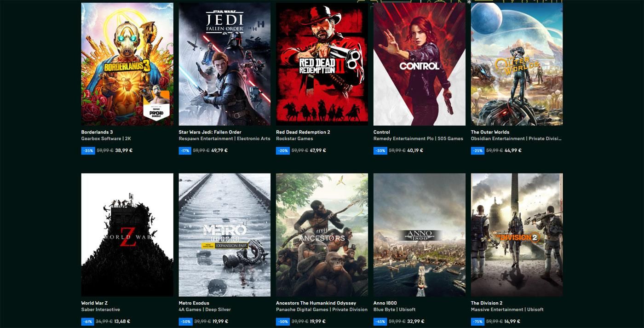Click Red Dead Redemption 2 price 47,99 €

tap(318, 150)
